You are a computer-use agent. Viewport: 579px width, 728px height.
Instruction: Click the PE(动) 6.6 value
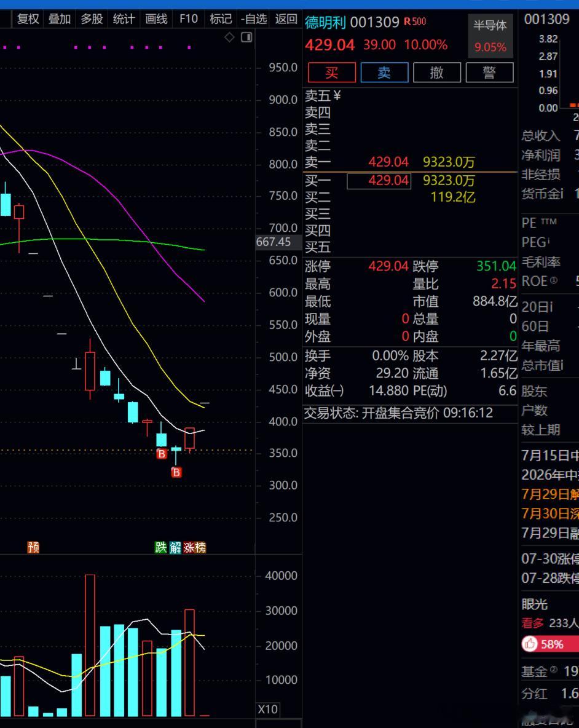[x=508, y=391]
